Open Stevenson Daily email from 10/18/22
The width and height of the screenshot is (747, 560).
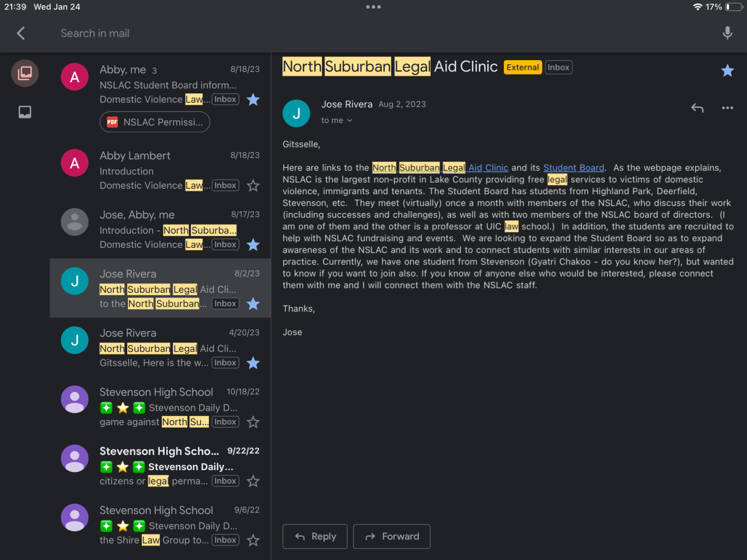pos(160,407)
